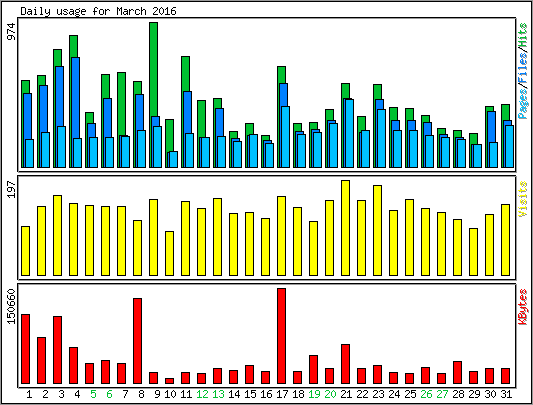
Task: Click the yellow visits bar for day 31
Action: click(505, 240)
